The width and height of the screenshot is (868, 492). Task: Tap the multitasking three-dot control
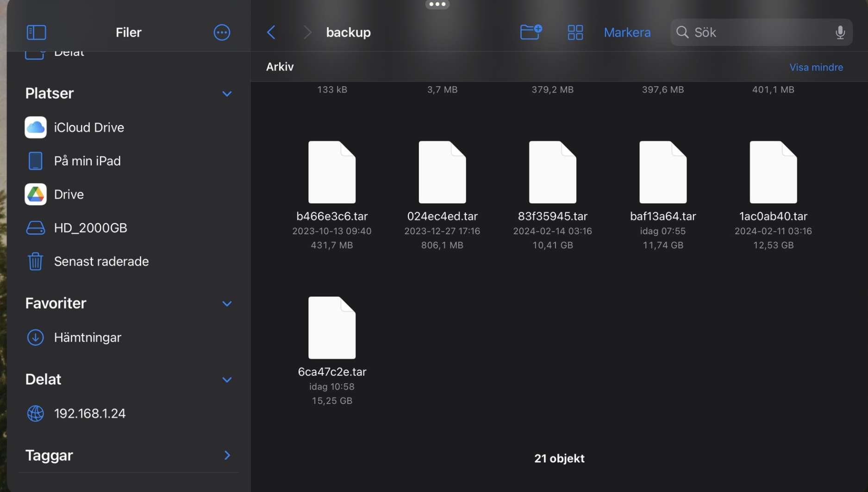(x=437, y=4)
